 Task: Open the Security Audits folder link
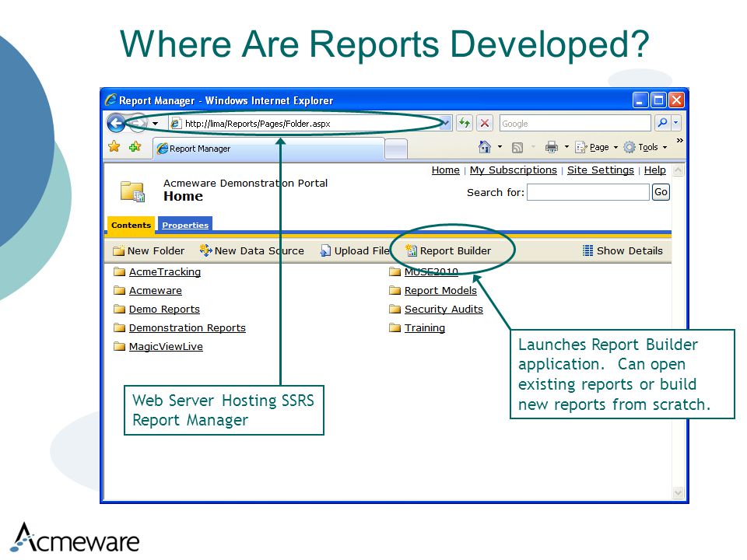point(444,309)
